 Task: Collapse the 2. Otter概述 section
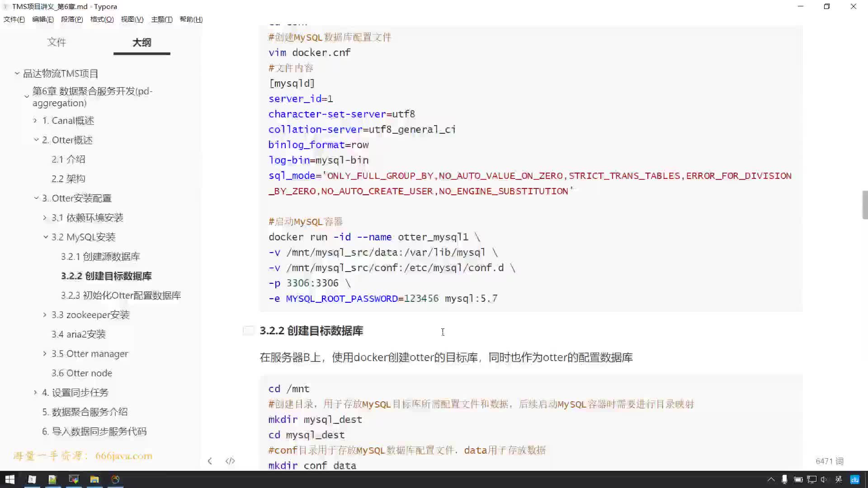pos(36,140)
